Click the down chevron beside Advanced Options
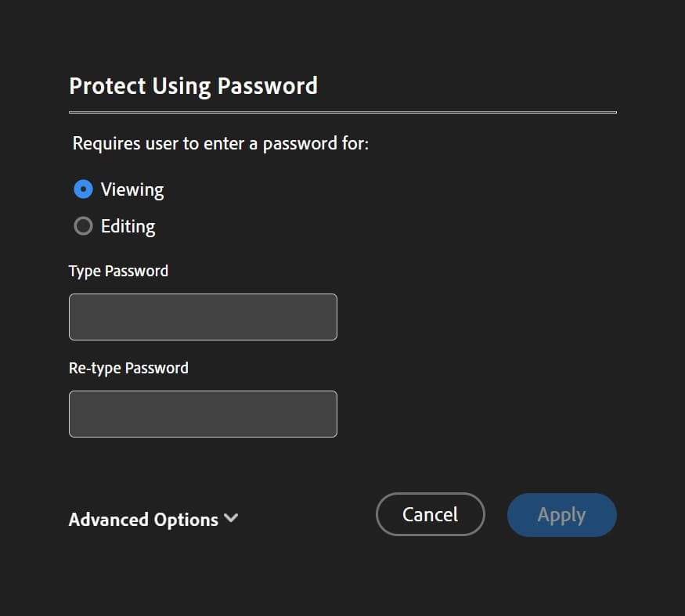Viewport: 685px width, 616px height. pos(231,518)
